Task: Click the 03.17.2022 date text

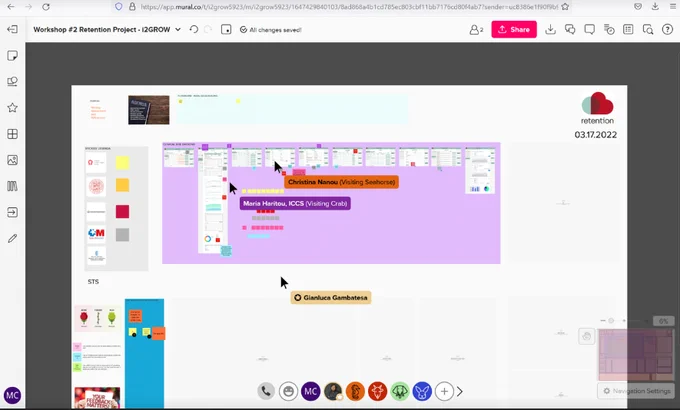Action: click(596, 135)
